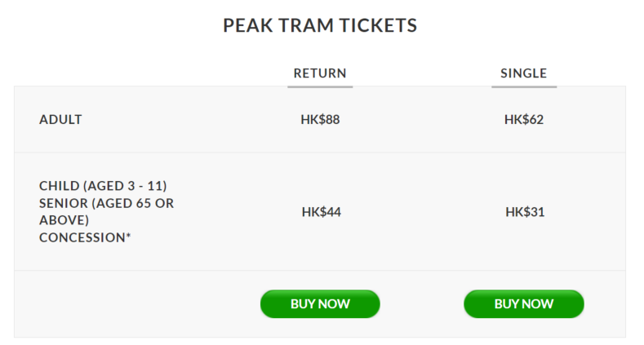Click the word TICKETS in the title
The image size is (644, 345).
click(378, 25)
